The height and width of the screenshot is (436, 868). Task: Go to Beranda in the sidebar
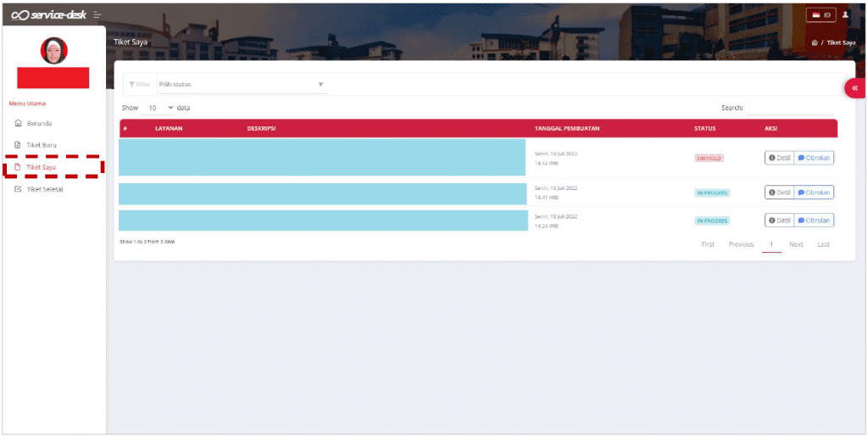pos(39,124)
